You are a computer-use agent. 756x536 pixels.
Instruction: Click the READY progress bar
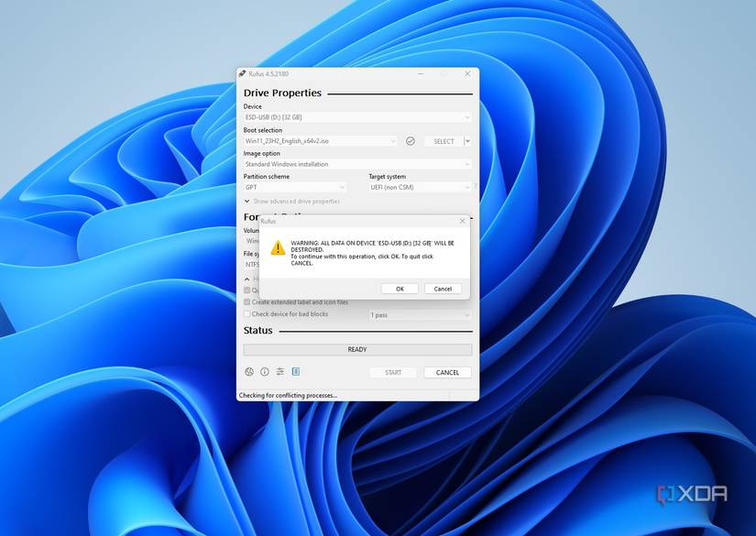pos(357,349)
